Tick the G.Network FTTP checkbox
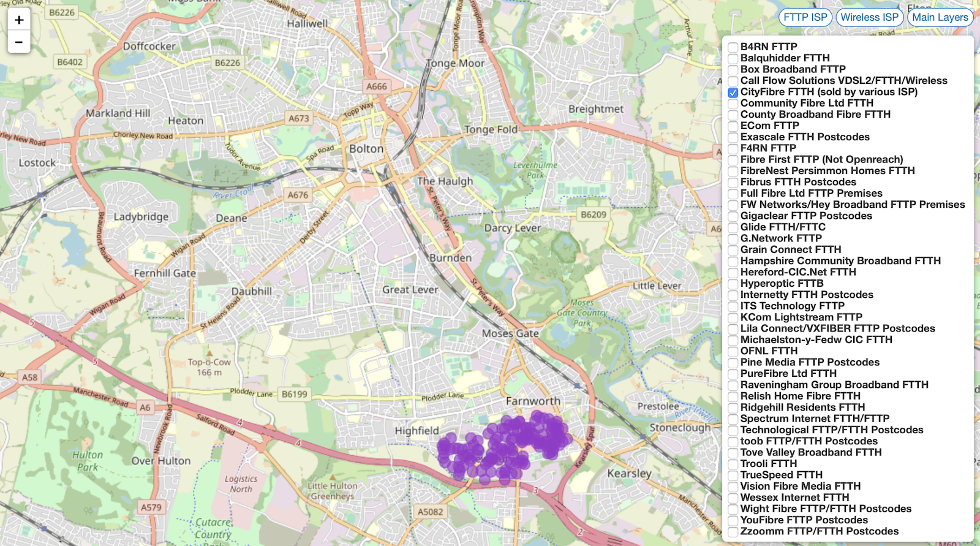 [x=733, y=239]
